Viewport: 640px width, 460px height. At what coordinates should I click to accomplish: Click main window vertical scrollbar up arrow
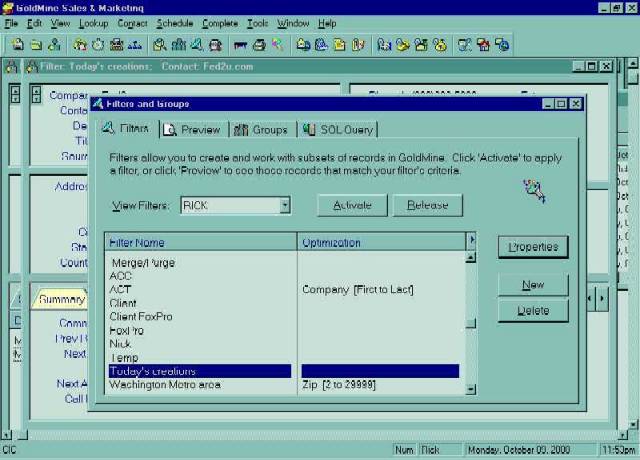[x=633, y=64]
